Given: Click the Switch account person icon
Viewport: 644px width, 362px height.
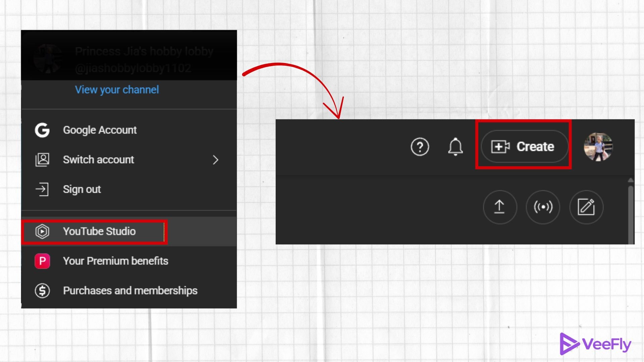Looking at the screenshot, I should pos(42,160).
